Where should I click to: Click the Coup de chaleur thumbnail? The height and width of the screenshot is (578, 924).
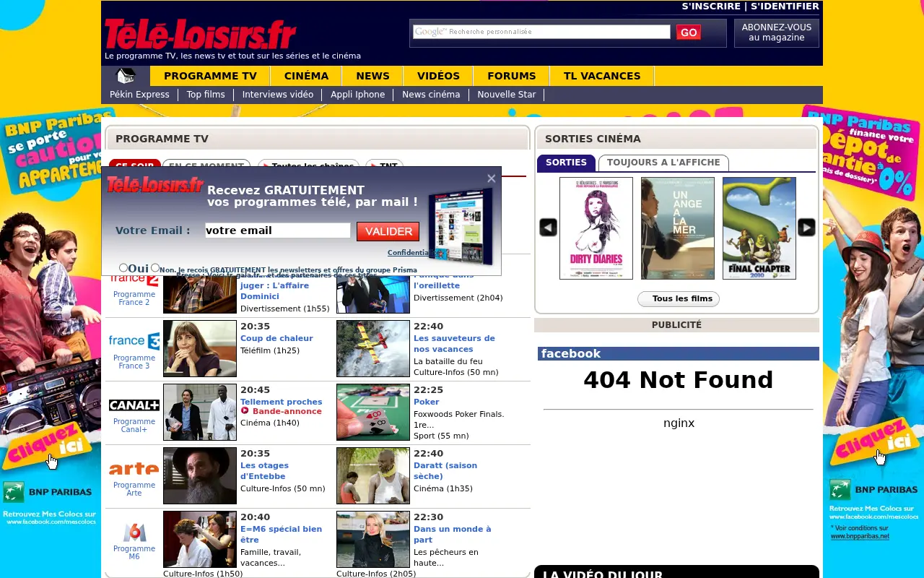pyautogui.click(x=200, y=348)
